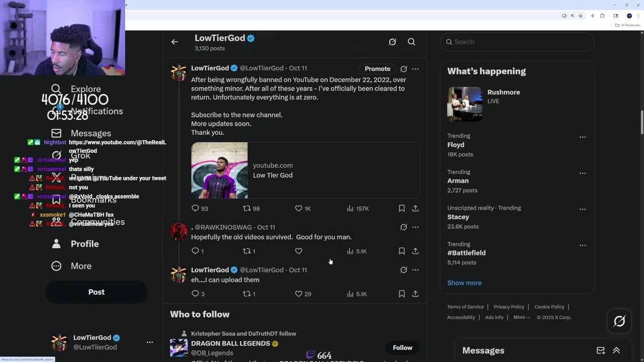Open account menu dots beside @LowTiierGod
The height and width of the screenshot is (362, 644).
(x=149, y=342)
